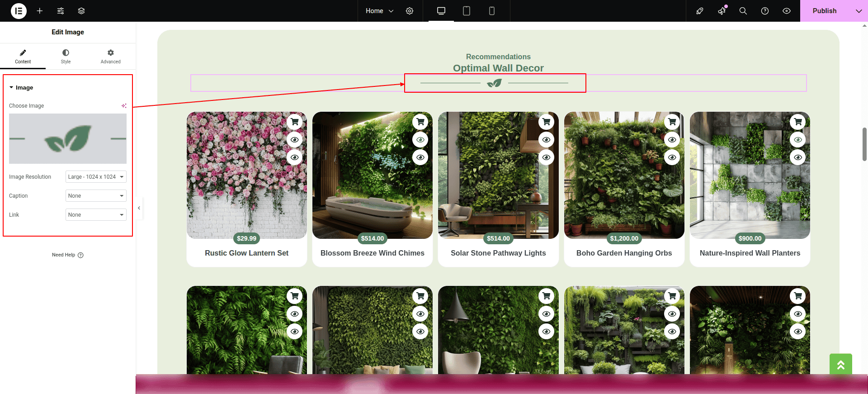Click the Need Help link

67,255
